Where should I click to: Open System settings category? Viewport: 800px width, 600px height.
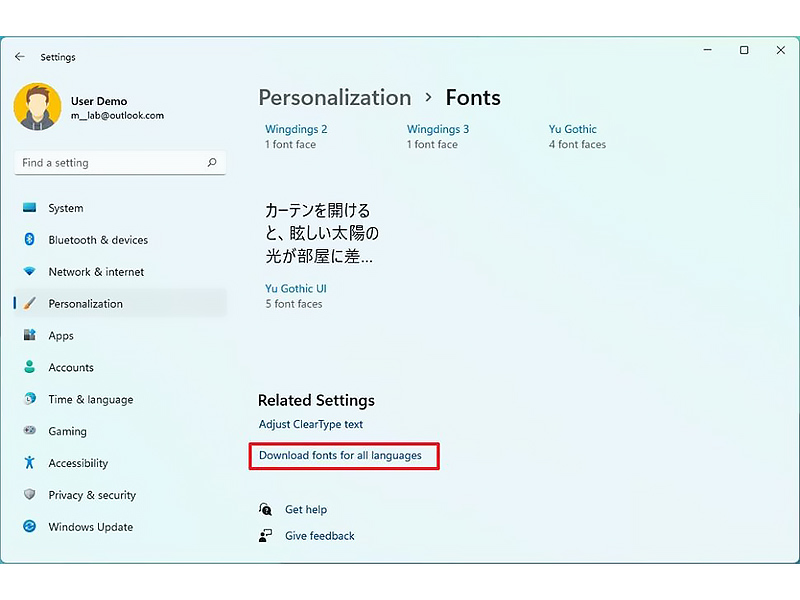(120, 208)
